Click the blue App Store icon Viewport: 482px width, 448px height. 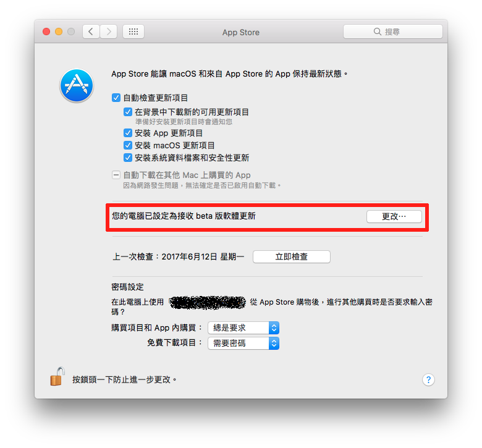pos(77,85)
